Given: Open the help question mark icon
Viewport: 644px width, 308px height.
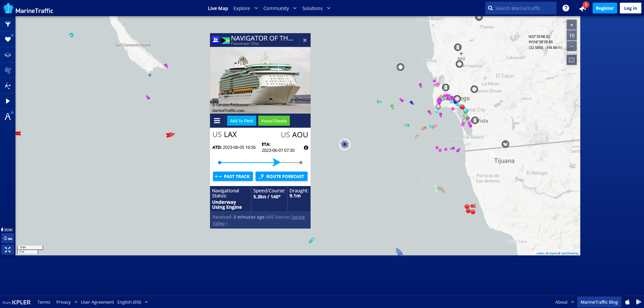Looking at the screenshot, I should (x=566, y=8).
